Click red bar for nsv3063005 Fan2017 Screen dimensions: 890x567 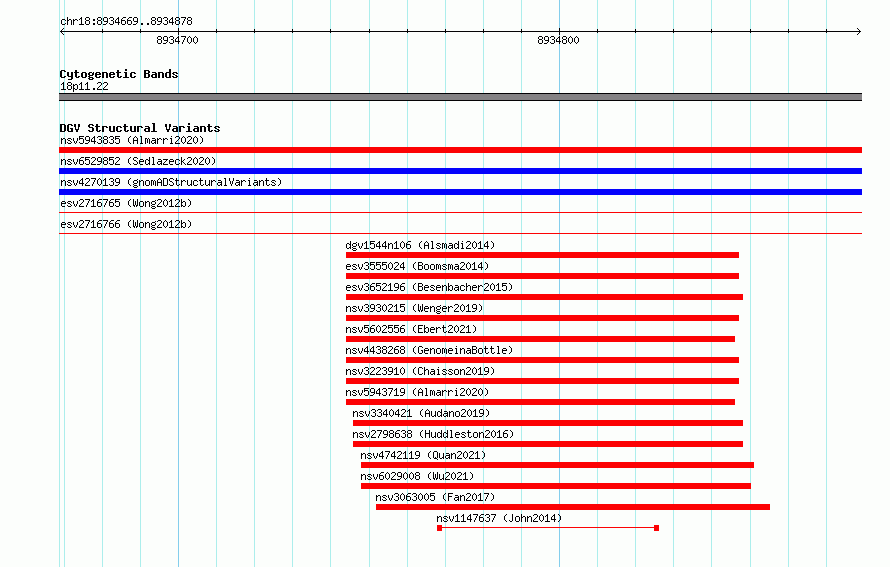(573, 507)
